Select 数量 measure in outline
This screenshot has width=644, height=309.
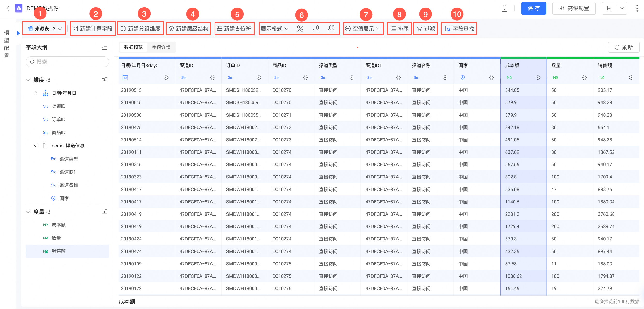[x=56, y=238]
